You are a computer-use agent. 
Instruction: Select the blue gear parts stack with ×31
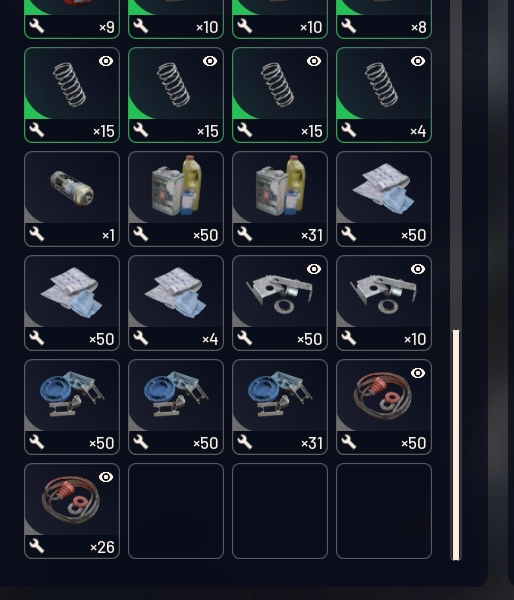pos(280,407)
